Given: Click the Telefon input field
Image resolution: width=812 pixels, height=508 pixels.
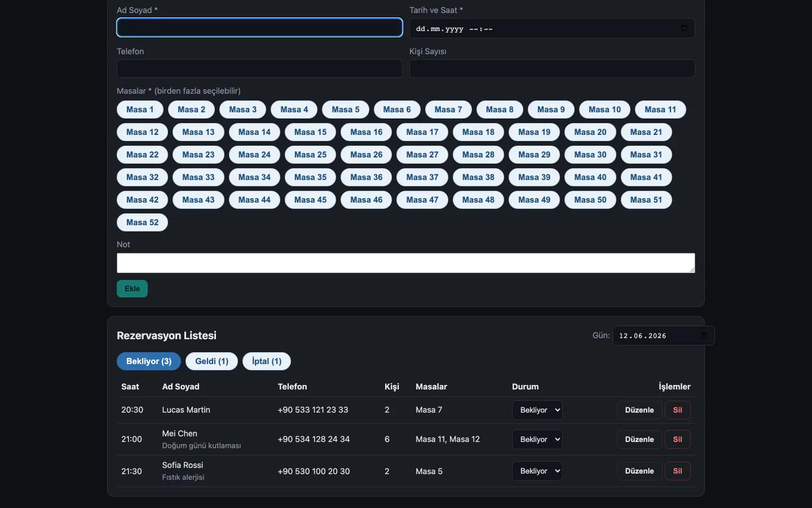Looking at the screenshot, I should point(259,69).
